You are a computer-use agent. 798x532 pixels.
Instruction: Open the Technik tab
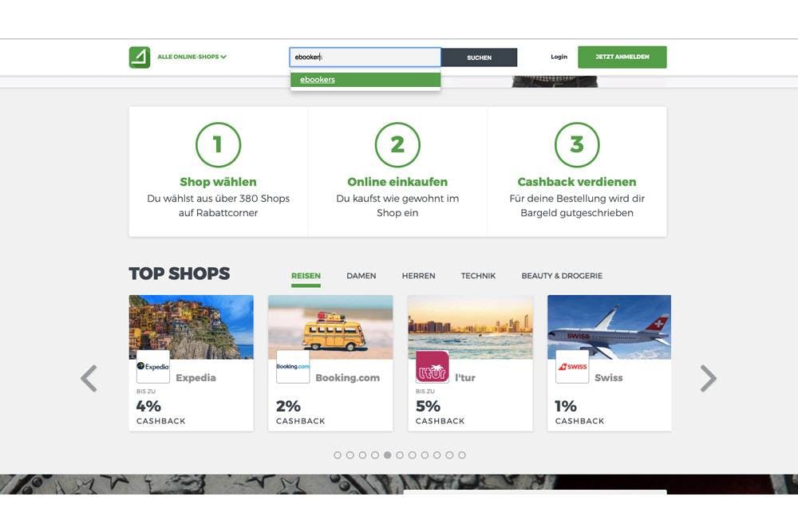[478, 276]
